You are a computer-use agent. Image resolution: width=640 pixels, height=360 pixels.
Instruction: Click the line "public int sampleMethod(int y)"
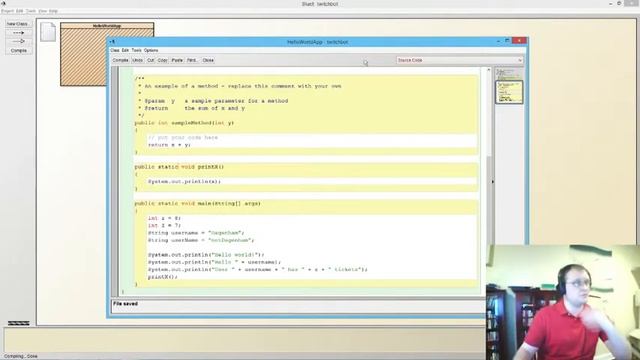[x=184, y=123]
